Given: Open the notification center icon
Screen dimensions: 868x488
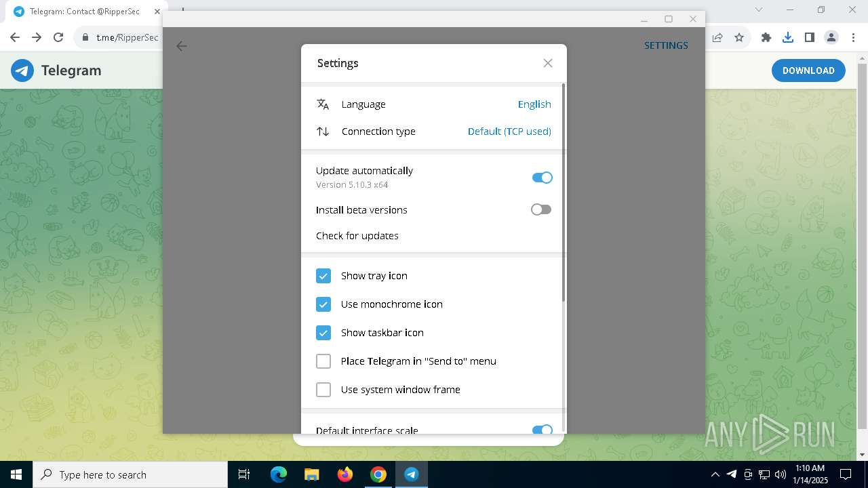Looking at the screenshot, I should [846, 474].
